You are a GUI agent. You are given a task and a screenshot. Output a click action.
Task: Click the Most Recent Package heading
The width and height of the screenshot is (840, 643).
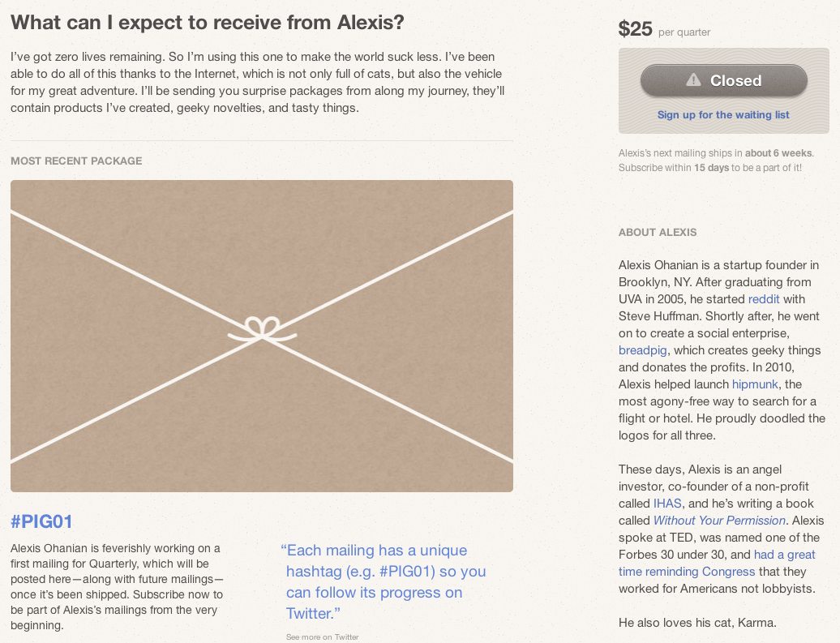tap(76, 161)
